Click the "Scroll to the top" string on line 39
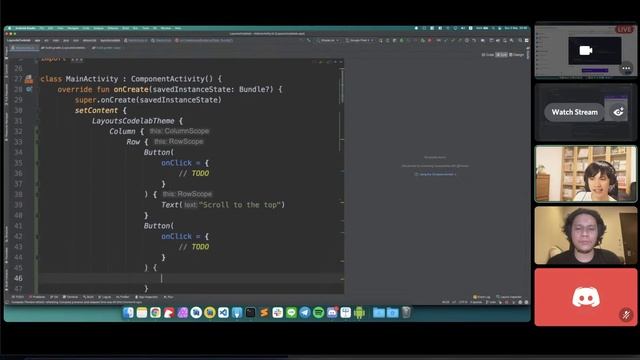 click(x=240, y=205)
